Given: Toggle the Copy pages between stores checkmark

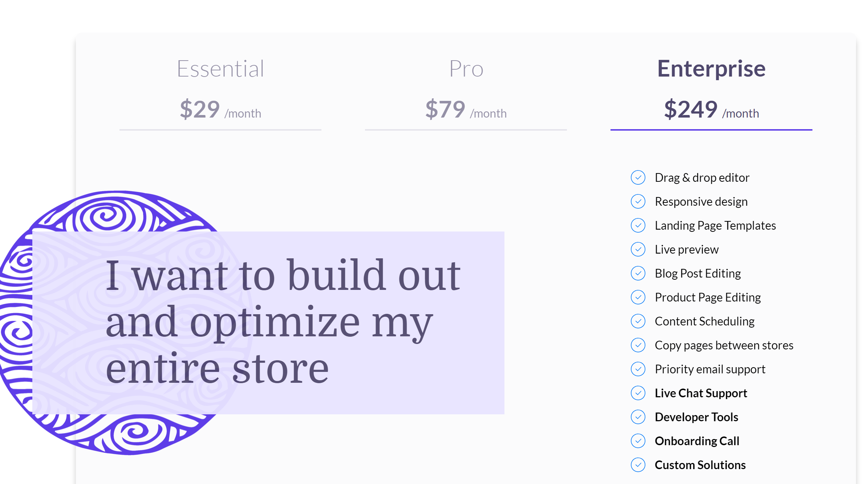Looking at the screenshot, I should click(x=638, y=345).
